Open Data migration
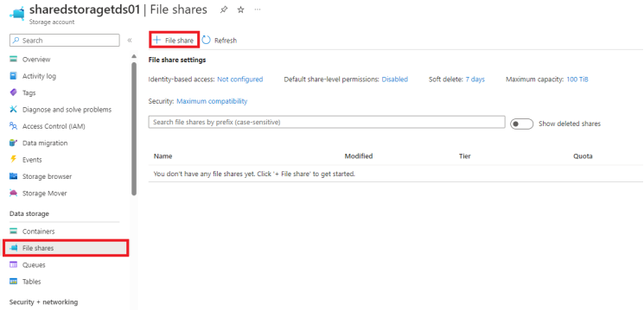Screen dimensions: 644x311 click(45, 143)
